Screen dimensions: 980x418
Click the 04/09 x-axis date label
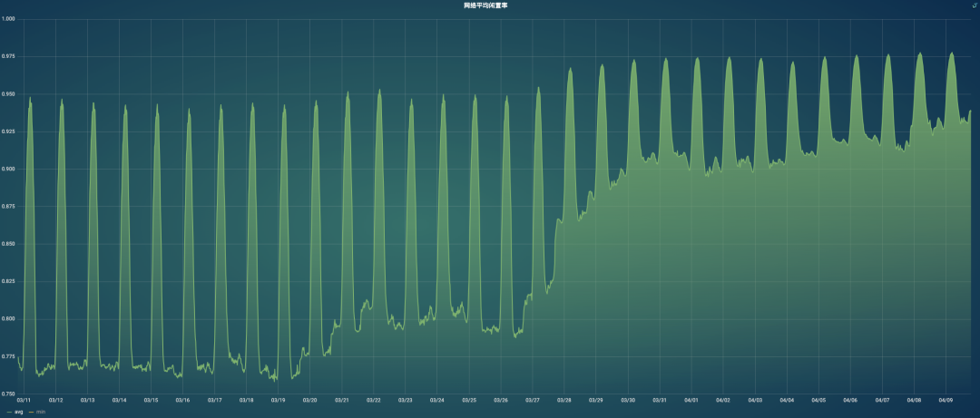[946, 400]
